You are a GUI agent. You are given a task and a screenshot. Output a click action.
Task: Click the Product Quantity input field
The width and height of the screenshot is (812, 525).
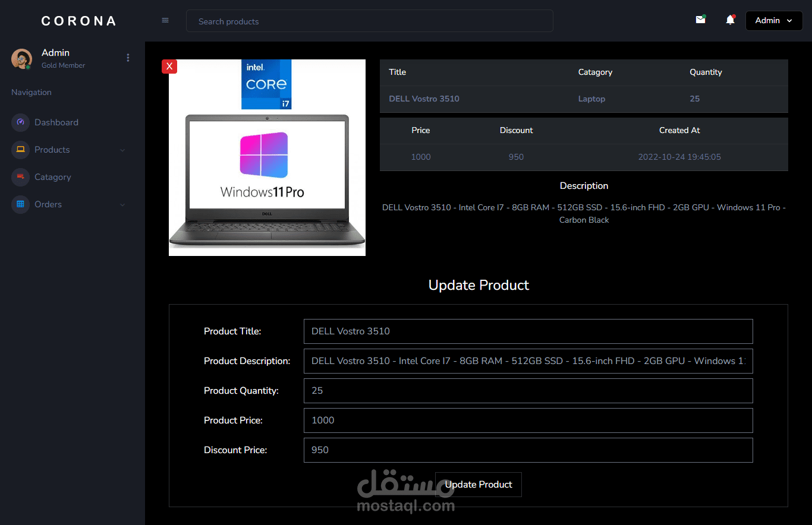[528, 391]
